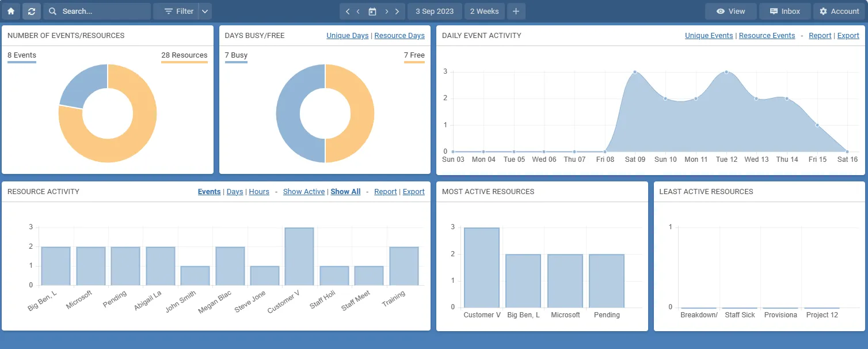Click the calendar today icon
The height and width of the screenshot is (349, 868).
(x=372, y=12)
